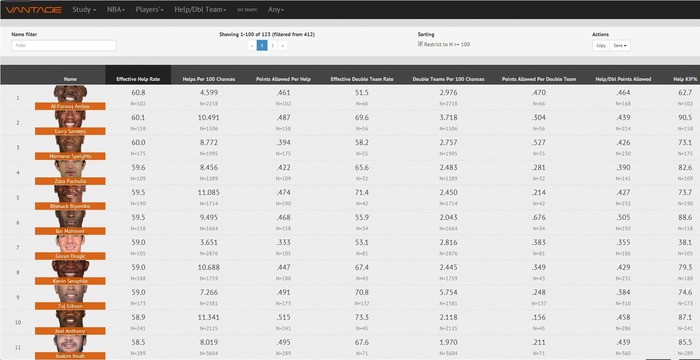Sort by Effective Help Rate column
Viewport: 700px width, 360px height.
click(138, 79)
